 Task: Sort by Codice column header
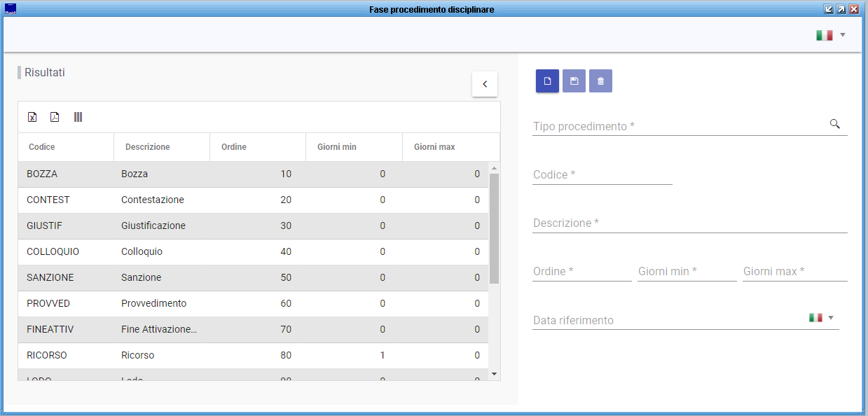click(x=42, y=147)
